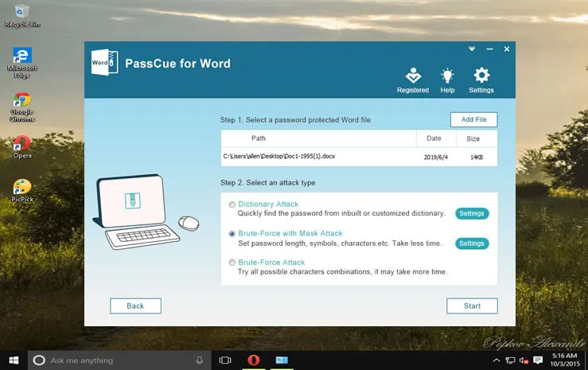The width and height of the screenshot is (588, 370).
Task: Click the Cortana microphone icon
Action: (200, 360)
